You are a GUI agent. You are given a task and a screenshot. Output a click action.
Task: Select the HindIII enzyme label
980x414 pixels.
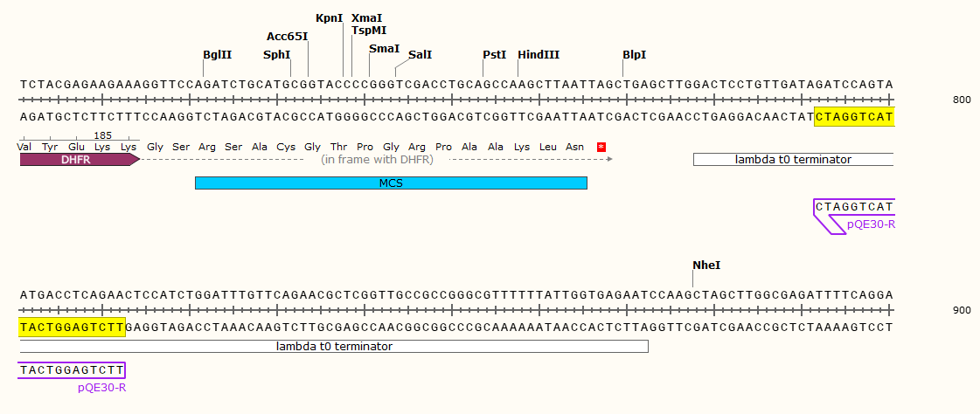click(x=539, y=54)
